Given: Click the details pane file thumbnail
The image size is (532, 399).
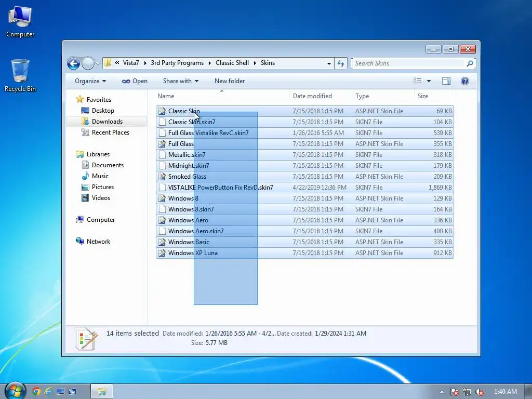Looking at the screenshot, I should pos(86,339).
